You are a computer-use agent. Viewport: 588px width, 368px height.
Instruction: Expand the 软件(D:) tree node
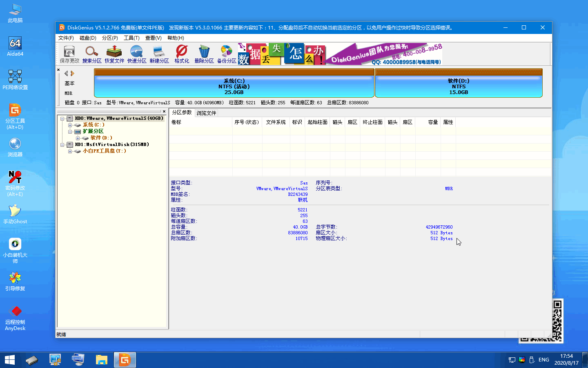tap(78, 138)
